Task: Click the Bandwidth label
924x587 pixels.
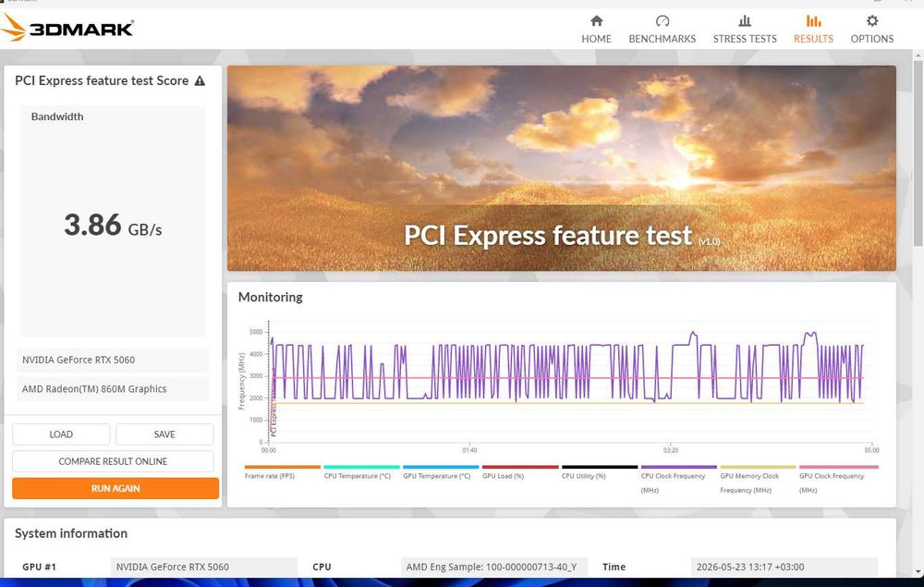Action: click(57, 116)
